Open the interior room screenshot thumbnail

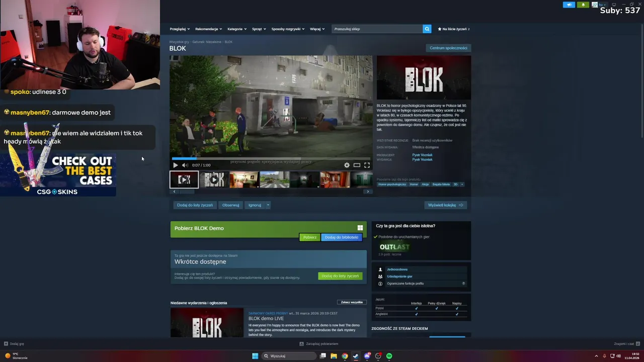(244, 179)
